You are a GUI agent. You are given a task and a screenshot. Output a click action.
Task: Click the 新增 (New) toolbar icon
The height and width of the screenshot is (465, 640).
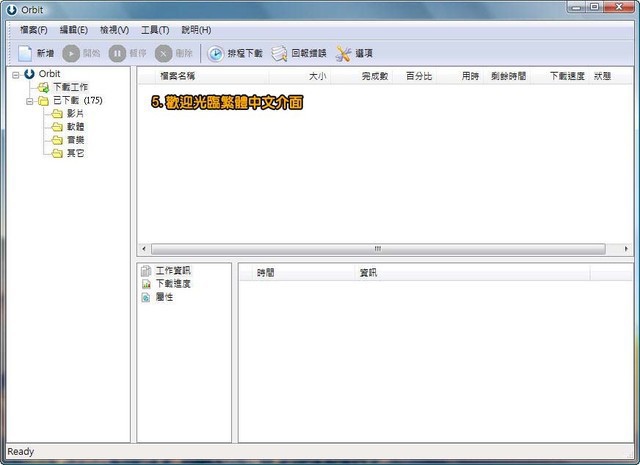pyautogui.click(x=25, y=53)
